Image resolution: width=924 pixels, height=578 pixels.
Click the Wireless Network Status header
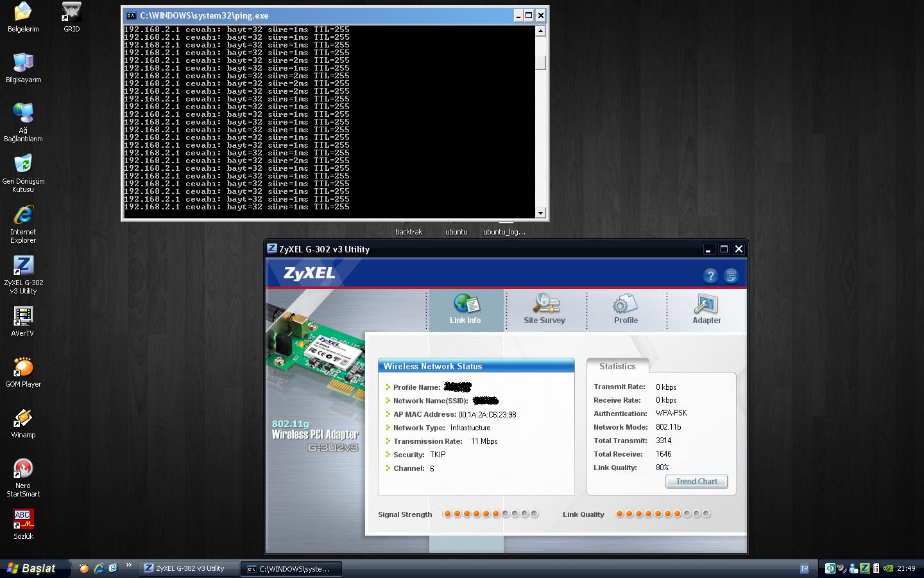tap(476, 366)
